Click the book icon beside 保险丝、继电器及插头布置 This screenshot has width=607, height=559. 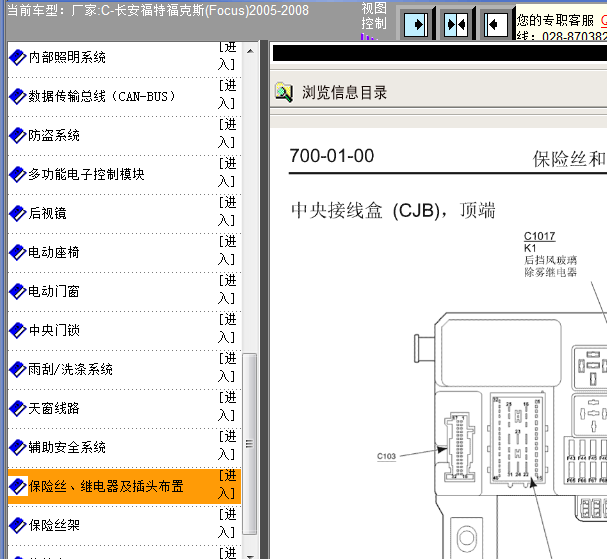[x=17, y=487]
